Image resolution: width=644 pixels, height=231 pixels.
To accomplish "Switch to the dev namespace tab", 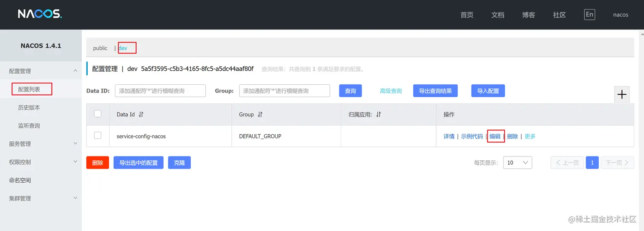I will (123, 48).
